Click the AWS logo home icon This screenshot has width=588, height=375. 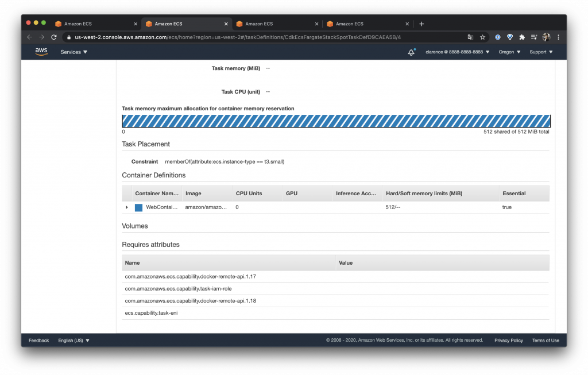pyautogui.click(x=41, y=52)
